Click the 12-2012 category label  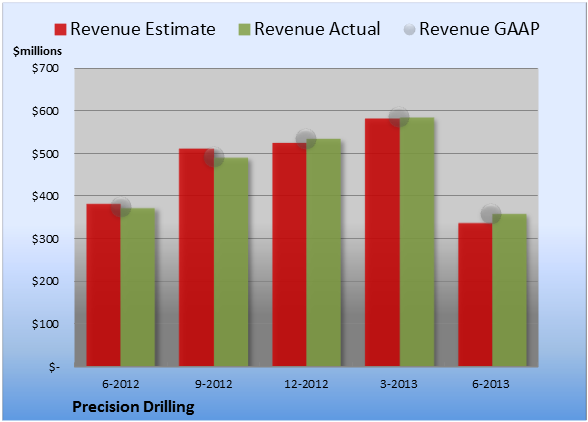[306, 384]
